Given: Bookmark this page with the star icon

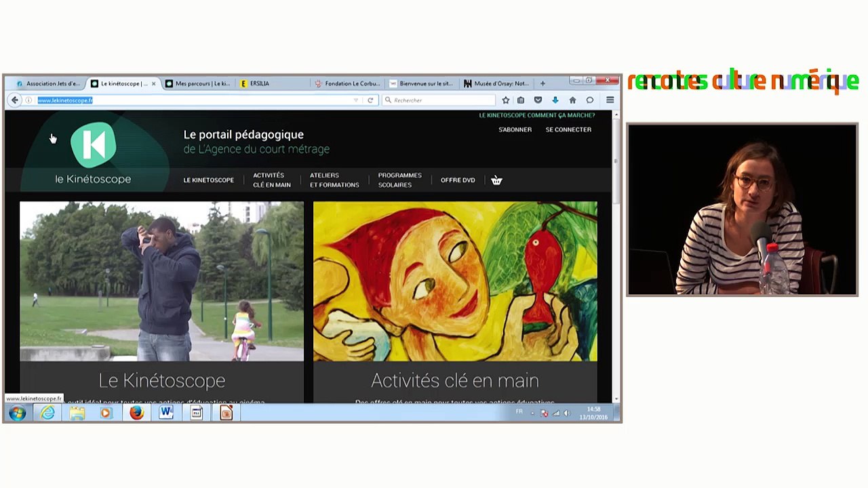Looking at the screenshot, I should pyautogui.click(x=505, y=100).
